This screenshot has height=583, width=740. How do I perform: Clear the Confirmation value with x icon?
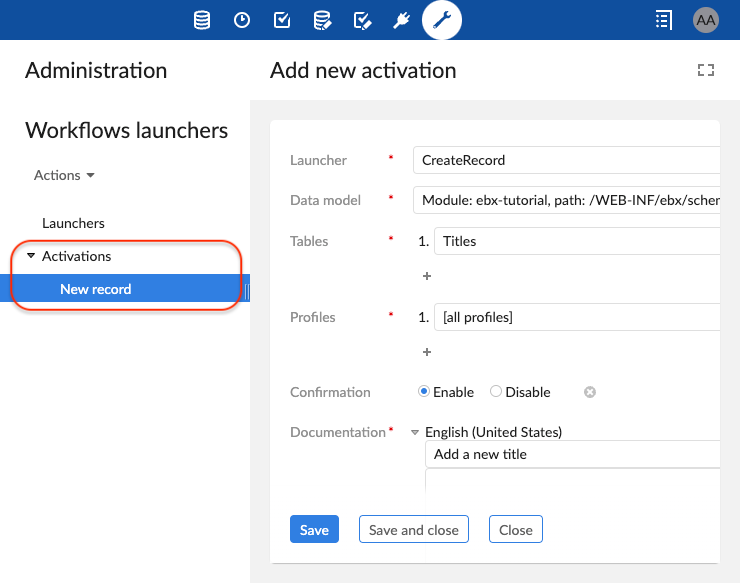[x=590, y=392]
